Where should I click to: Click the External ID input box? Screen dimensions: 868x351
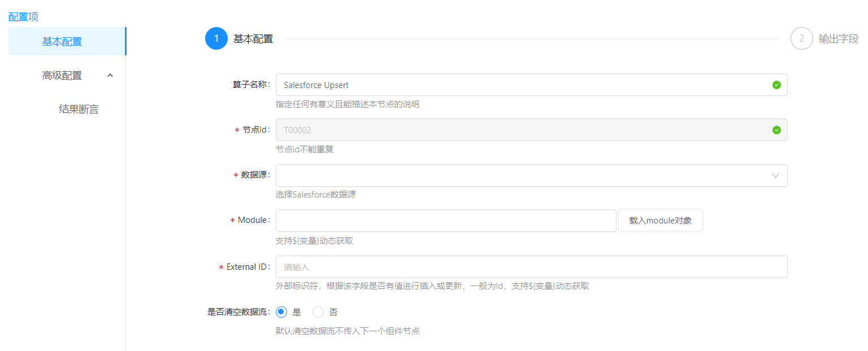(531, 267)
